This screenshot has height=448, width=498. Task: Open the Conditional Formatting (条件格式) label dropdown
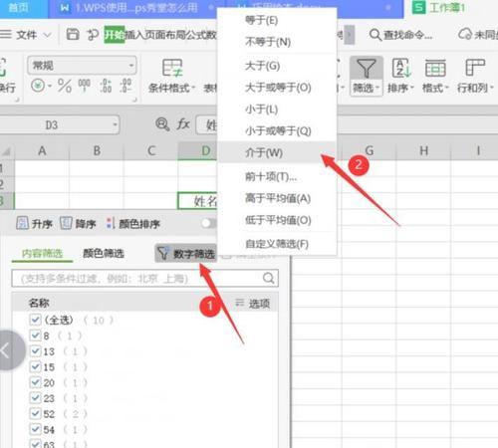(x=193, y=88)
